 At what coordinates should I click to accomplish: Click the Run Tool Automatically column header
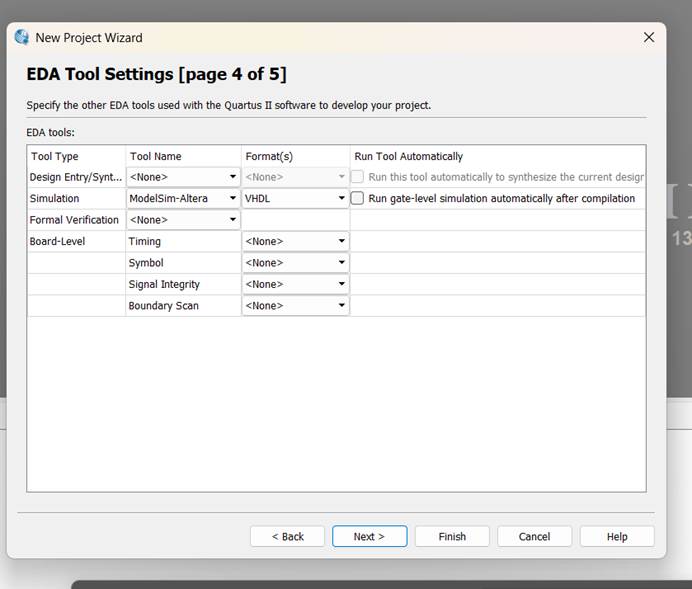click(x=409, y=156)
